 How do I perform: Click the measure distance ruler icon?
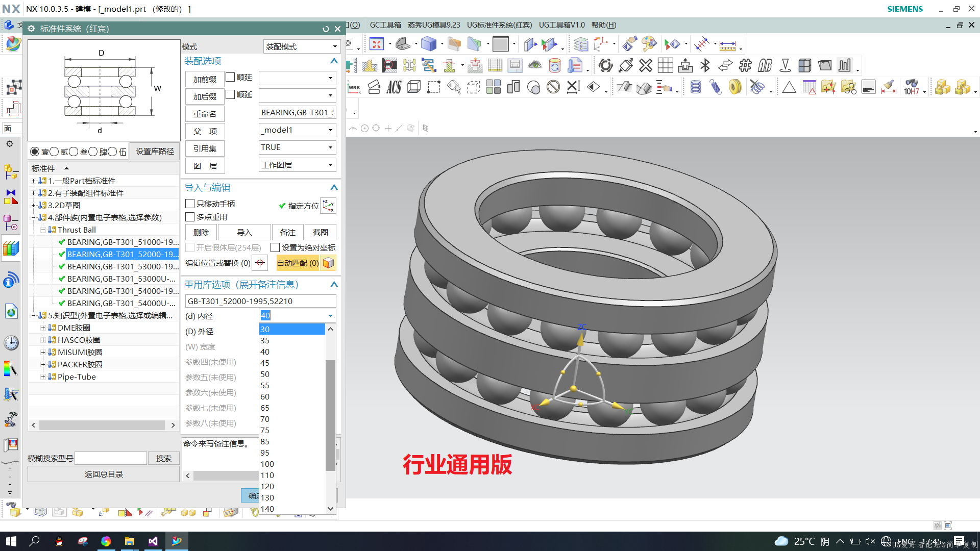click(x=727, y=46)
